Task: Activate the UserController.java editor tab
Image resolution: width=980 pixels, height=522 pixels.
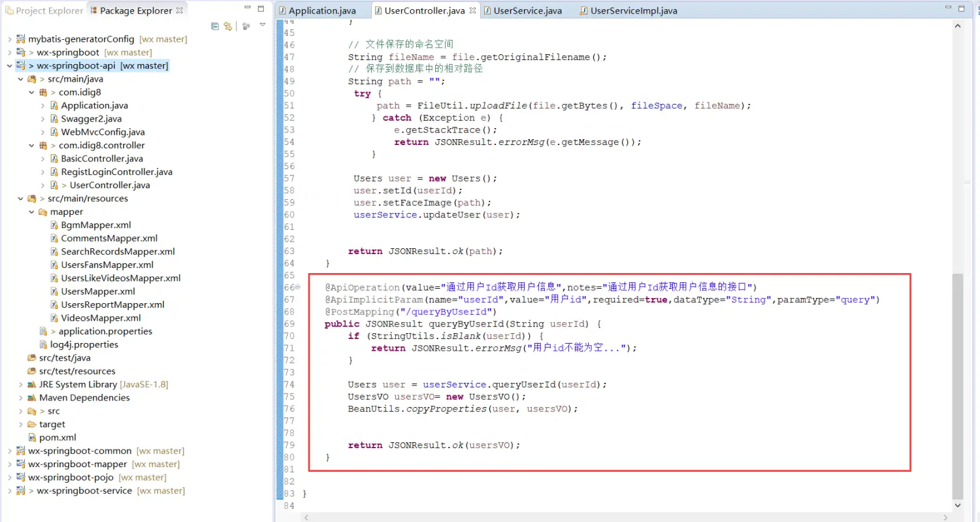Action: coord(426,10)
